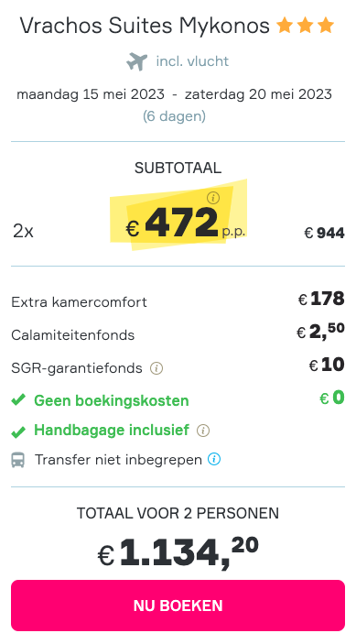Viewport: 356px width, 644px height.
Task: Click the green checkmark by Geen boekingskosten
Action: coord(18,399)
